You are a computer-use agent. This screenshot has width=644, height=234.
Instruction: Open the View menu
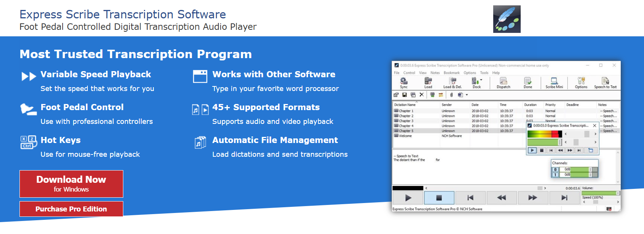[x=423, y=73]
